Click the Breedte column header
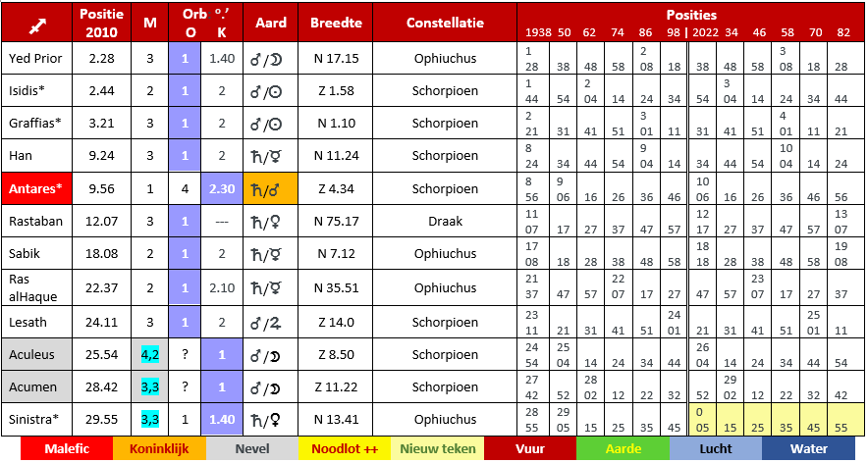 point(336,23)
